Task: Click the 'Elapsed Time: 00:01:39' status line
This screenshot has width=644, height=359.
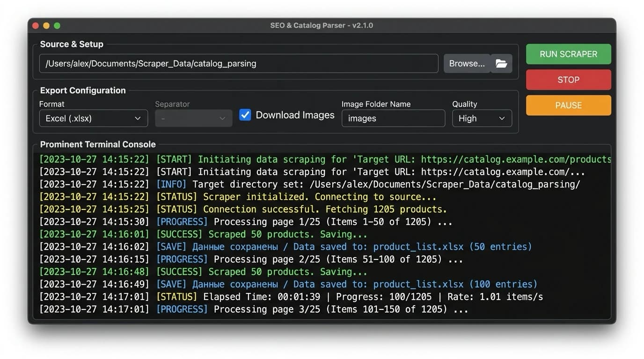Action: (291, 297)
